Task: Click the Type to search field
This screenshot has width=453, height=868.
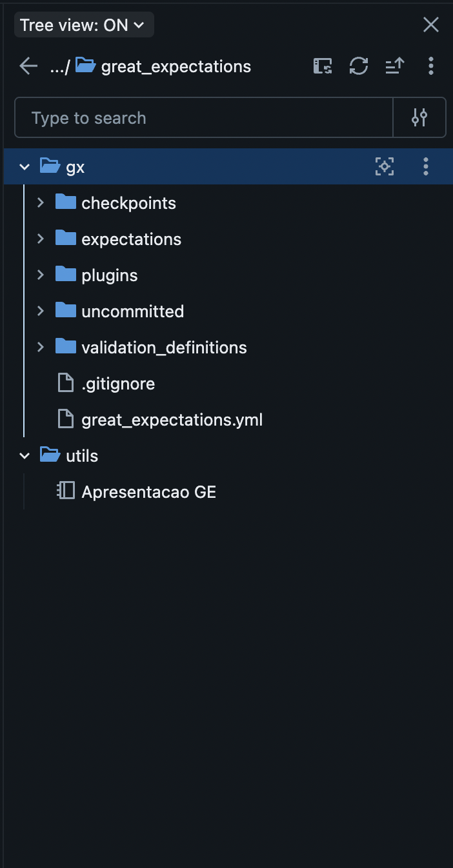Action: pyautogui.click(x=204, y=117)
